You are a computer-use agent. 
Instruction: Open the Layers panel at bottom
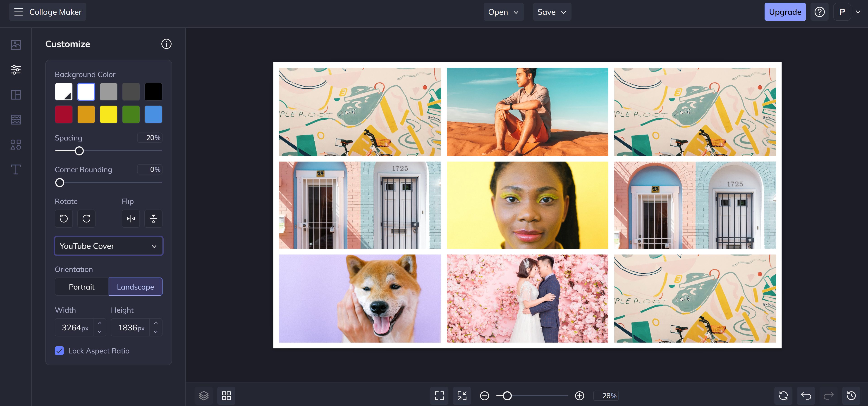pyautogui.click(x=203, y=396)
